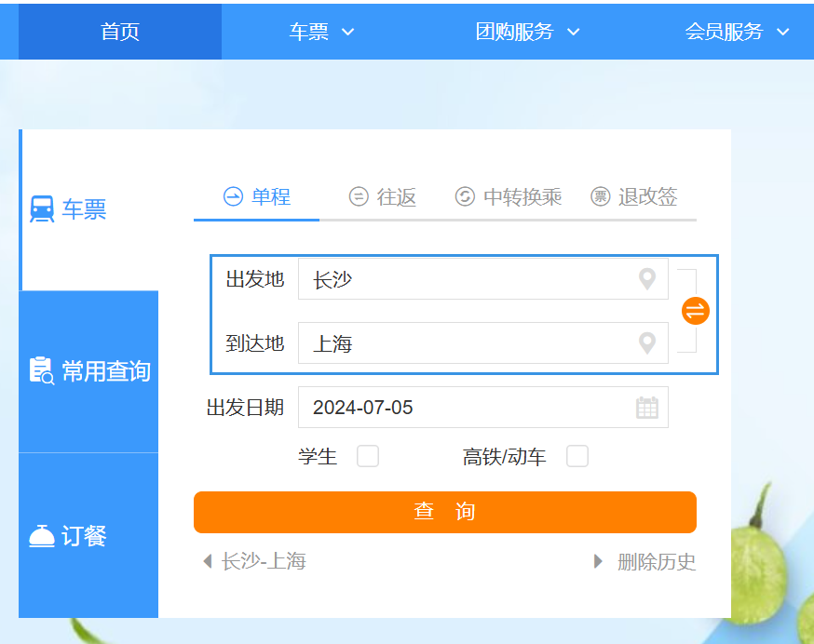The image size is (814, 644).
Task: Switch to the 往返 tab
Action: click(x=382, y=197)
